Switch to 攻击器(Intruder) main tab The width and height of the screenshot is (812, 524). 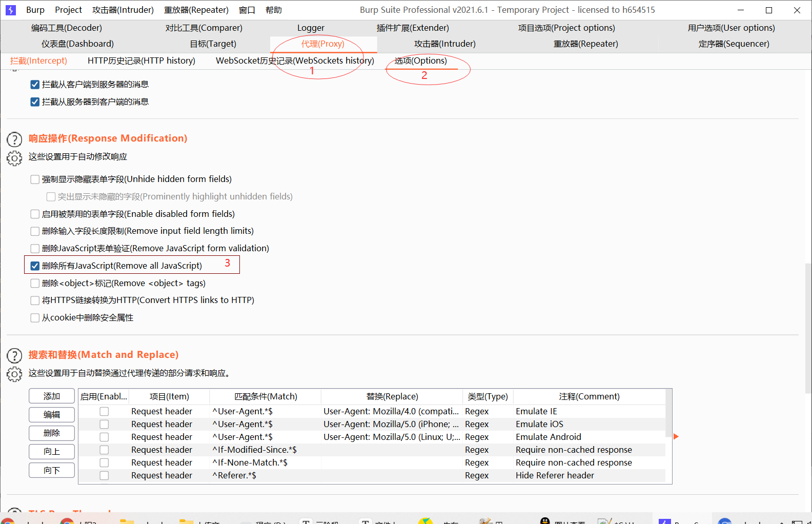(x=445, y=44)
